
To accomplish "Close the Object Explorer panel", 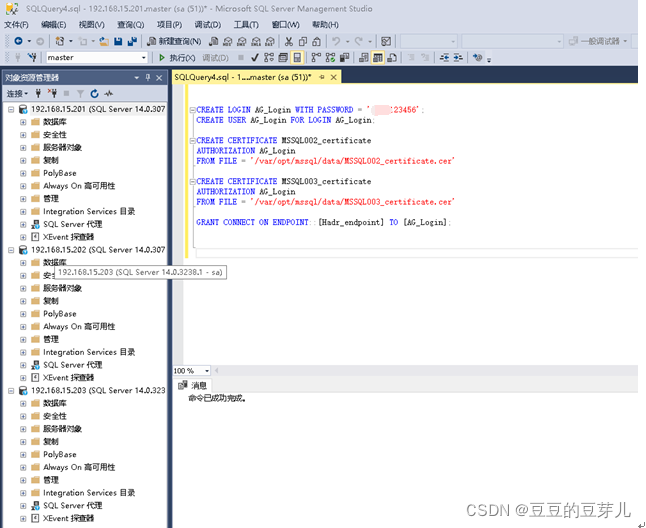I will [159, 77].
